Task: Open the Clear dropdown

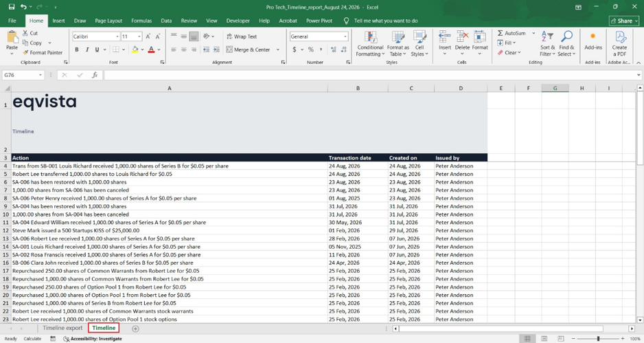Action: click(509, 53)
